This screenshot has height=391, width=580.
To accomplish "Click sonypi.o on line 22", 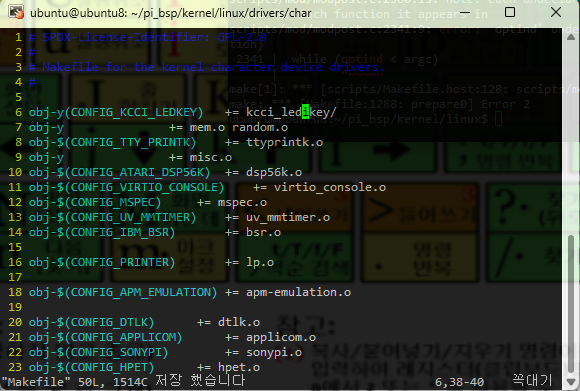I will 274,353.
